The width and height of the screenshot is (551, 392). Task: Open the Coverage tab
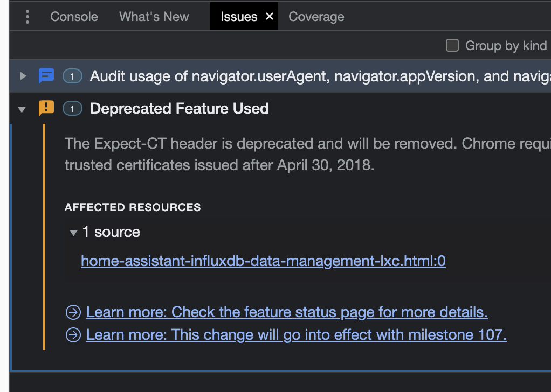pos(316,16)
